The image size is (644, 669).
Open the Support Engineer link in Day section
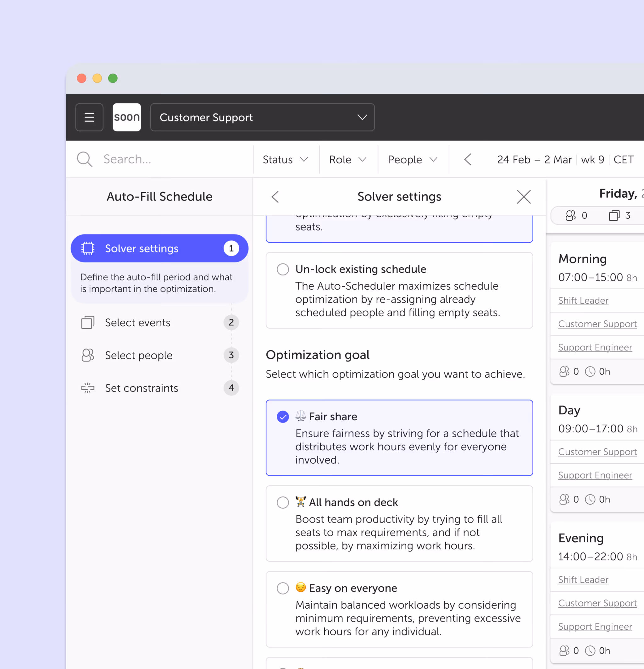pos(595,475)
